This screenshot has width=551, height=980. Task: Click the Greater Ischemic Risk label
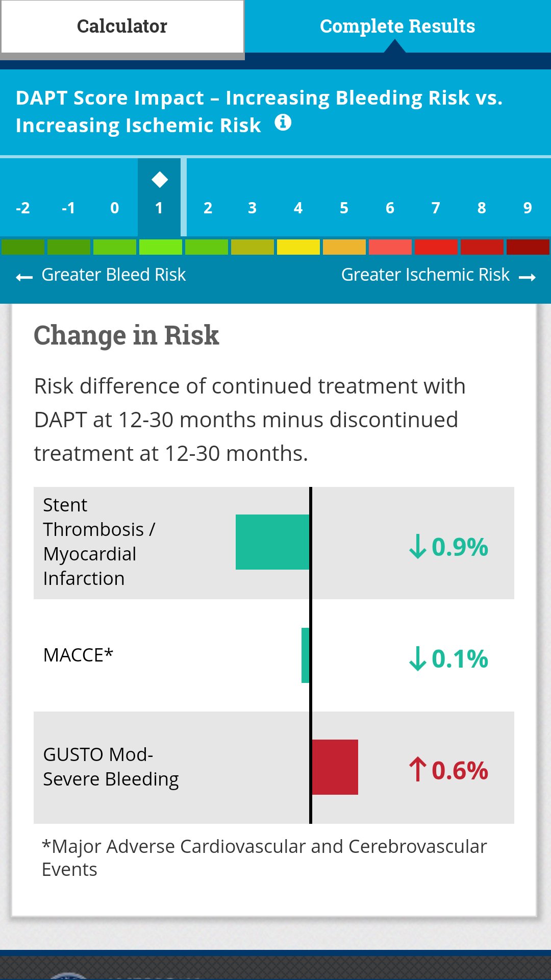tap(425, 275)
